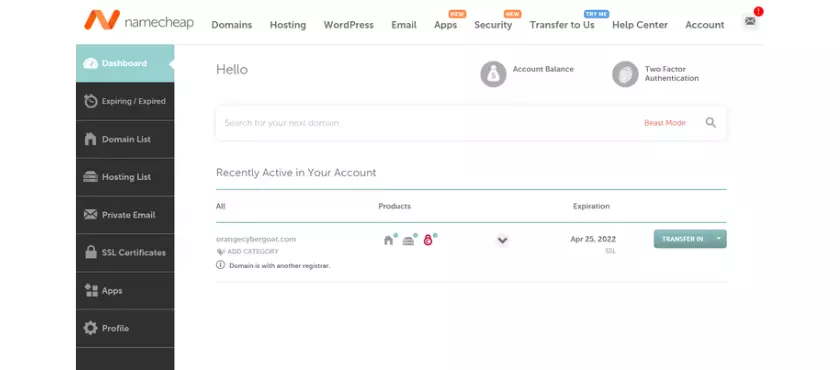Screen dimensions: 840x370
Task: Open Private Email in sidebar
Action: click(x=125, y=215)
